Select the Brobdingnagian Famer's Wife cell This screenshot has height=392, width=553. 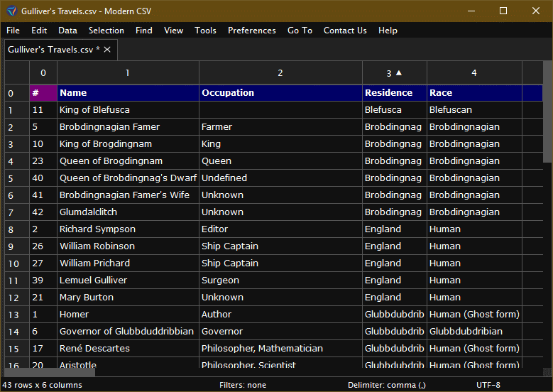pos(128,195)
